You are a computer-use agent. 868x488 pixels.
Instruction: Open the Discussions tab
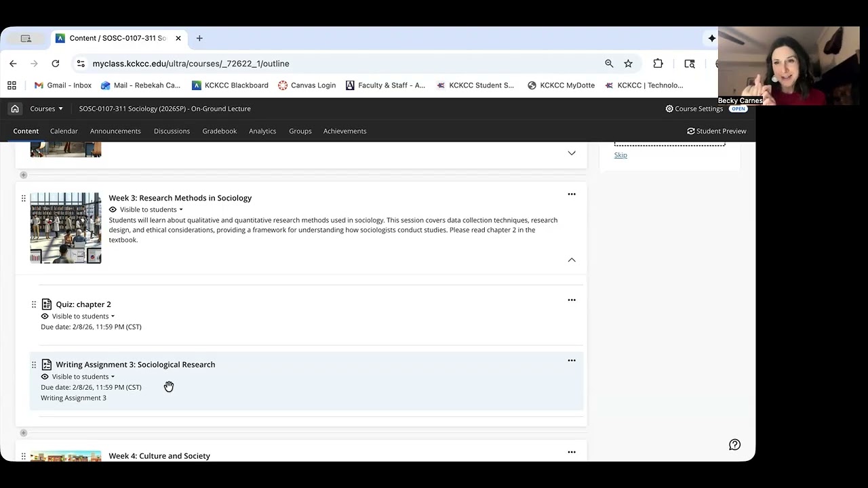[172, 131]
